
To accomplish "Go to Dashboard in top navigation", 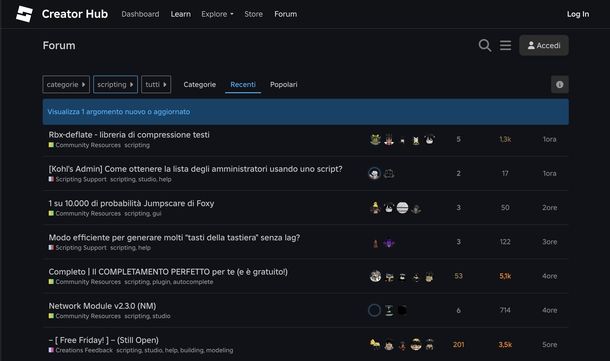I will (x=140, y=14).
